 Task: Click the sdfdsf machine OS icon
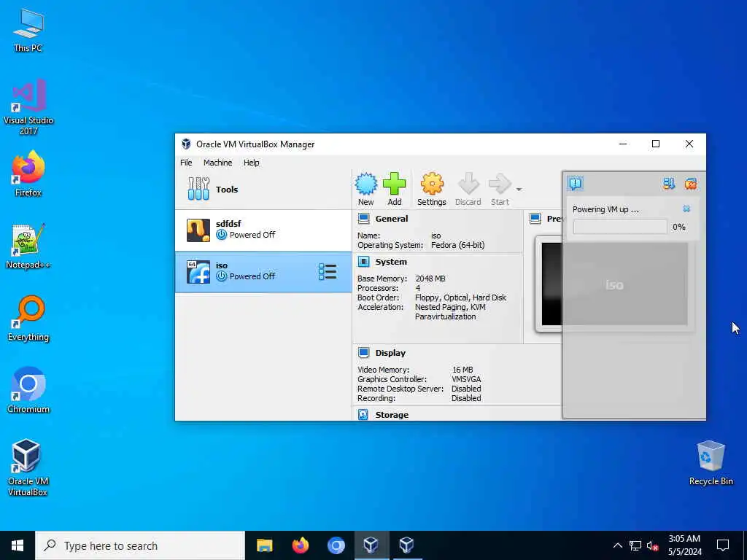[x=198, y=230]
